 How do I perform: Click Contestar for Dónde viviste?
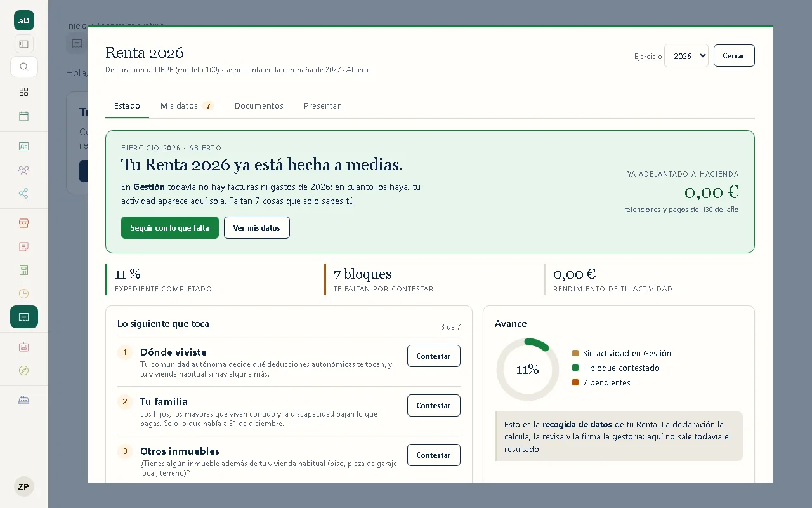pyautogui.click(x=434, y=356)
